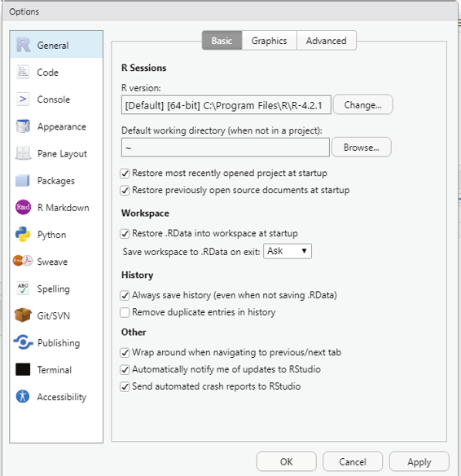Click the Change... R version button
Viewport: 461px width, 476px height.
362,104
